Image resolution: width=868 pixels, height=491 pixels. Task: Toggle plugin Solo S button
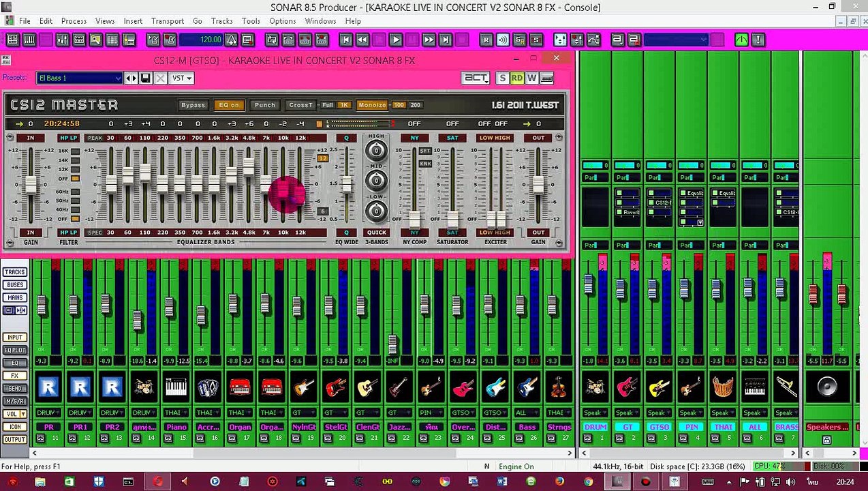[x=502, y=78]
